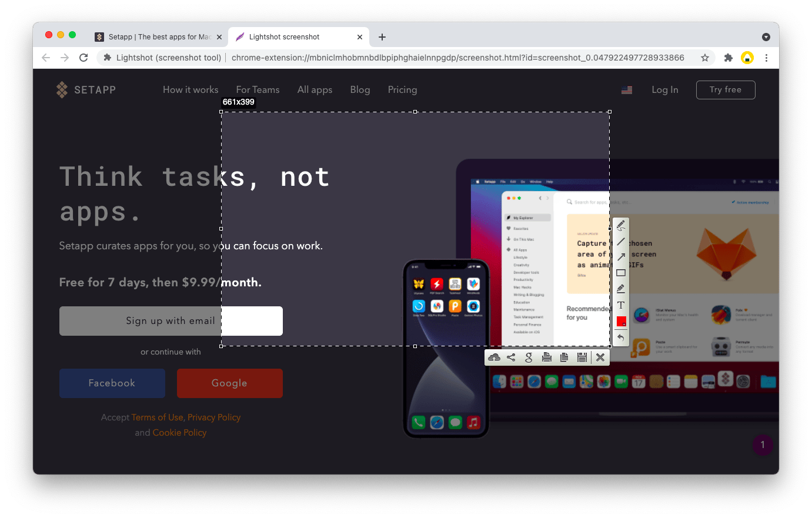This screenshot has width=812, height=518.
Task: Open a new browser tab
Action: point(382,37)
